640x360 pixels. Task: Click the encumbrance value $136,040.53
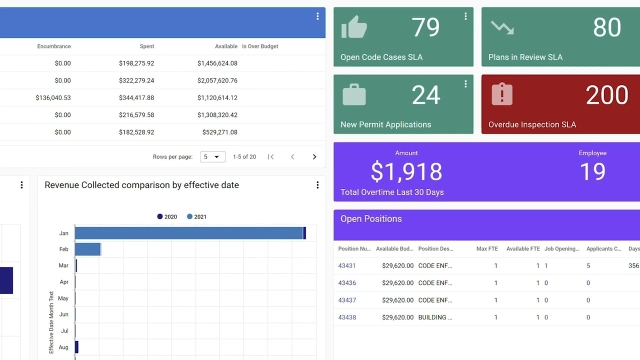53,98
